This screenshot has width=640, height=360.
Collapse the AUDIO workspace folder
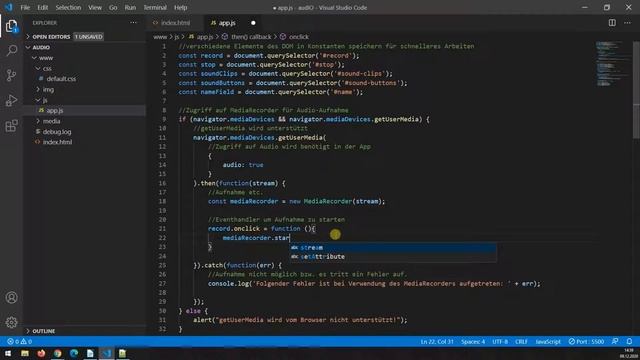[x=41, y=47]
